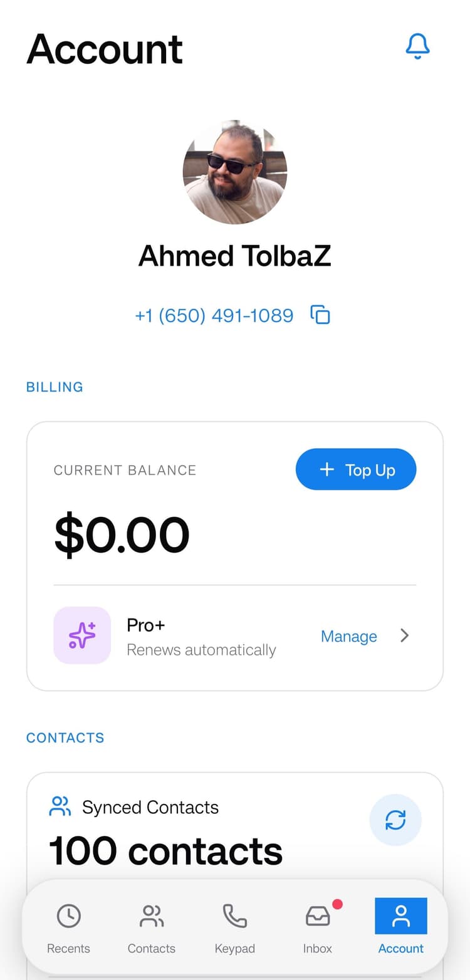Viewport: 470px width, 980px height.
Task: Tap the +1 (650) 491-1089 number
Action: coord(214,315)
